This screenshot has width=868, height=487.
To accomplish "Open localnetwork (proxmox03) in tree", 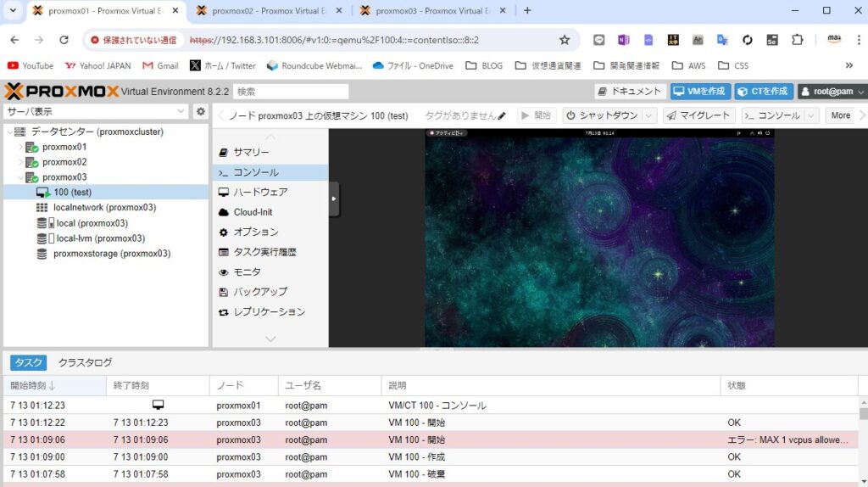I will pyautogui.click(x=103, y=207).
